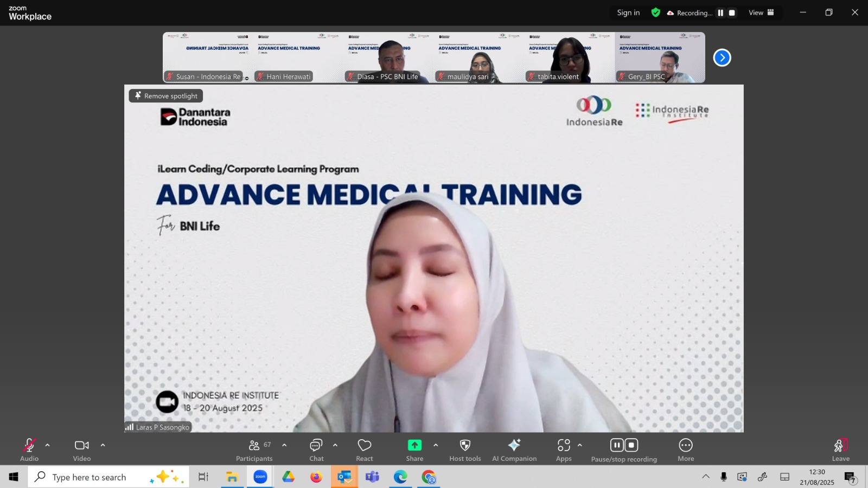Open the Participants panel
Image resolution: width=868 pixels, height=488 pixels.
coord(254,450)
